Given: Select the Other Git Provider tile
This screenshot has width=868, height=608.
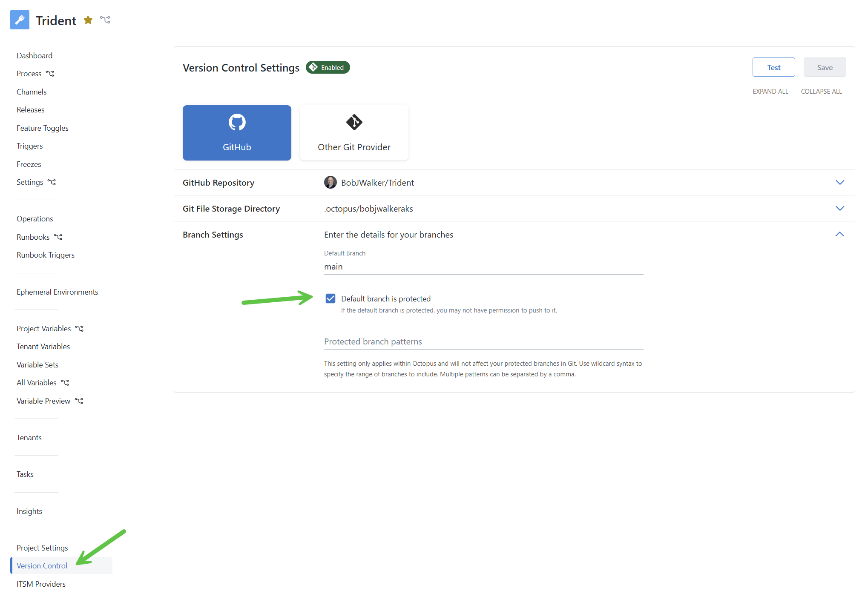Looking at the screenshot, I should tap(354, 132).
